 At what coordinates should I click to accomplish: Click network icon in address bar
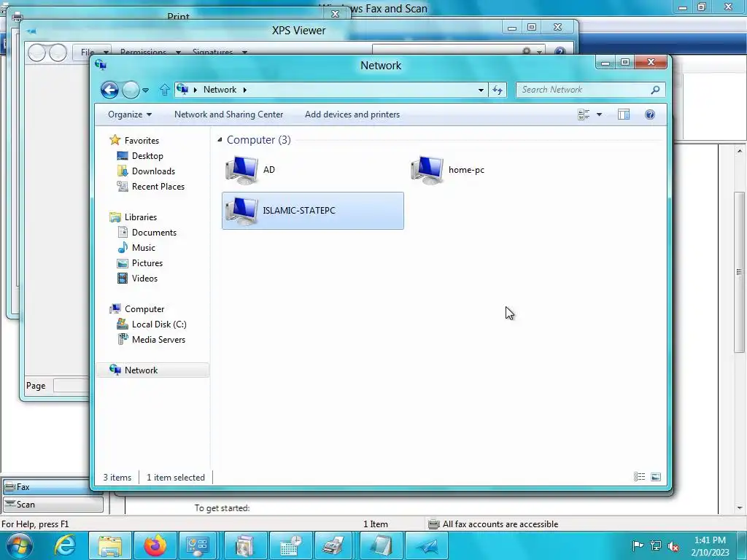(182, 89)
